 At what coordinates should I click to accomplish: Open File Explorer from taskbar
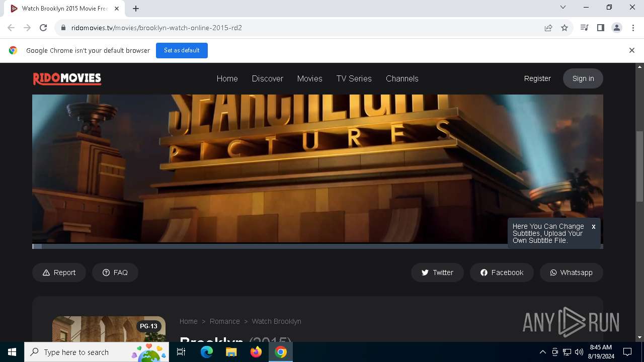click(231, 352)
